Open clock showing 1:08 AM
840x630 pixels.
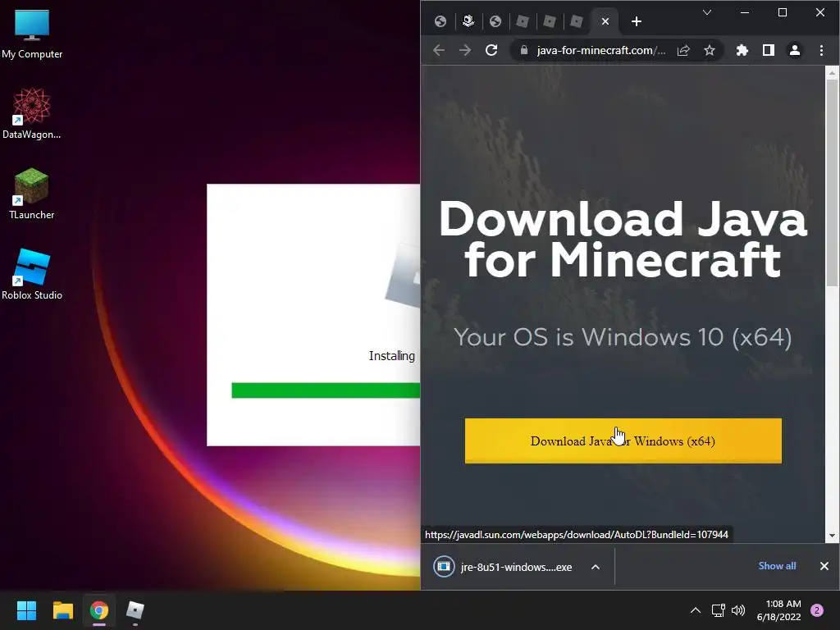point(778,610)
